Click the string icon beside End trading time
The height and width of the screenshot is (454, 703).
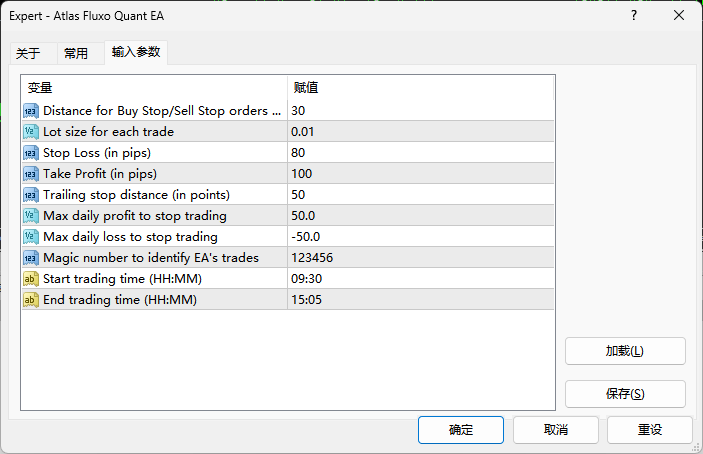pos(31,300)
